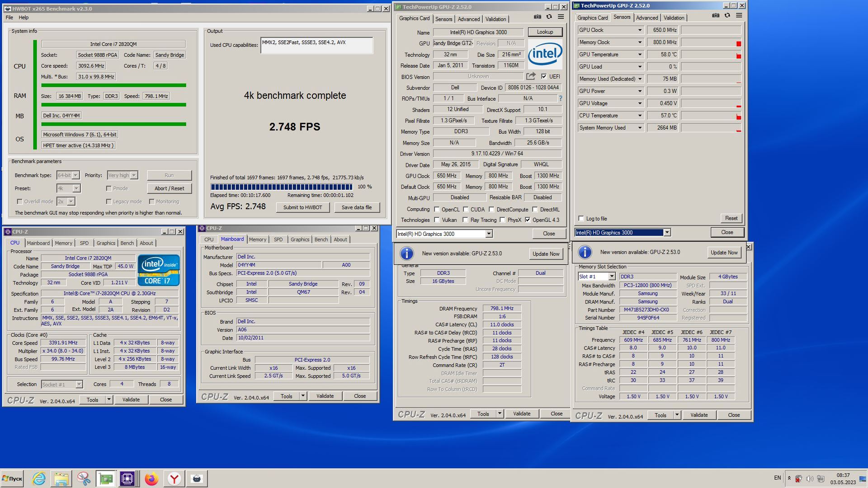Image resolution: width=868 pixels, height=488 pixels.
Task: Switch to CPU-Z chip icon on taskbar
Action: (127, 479)
